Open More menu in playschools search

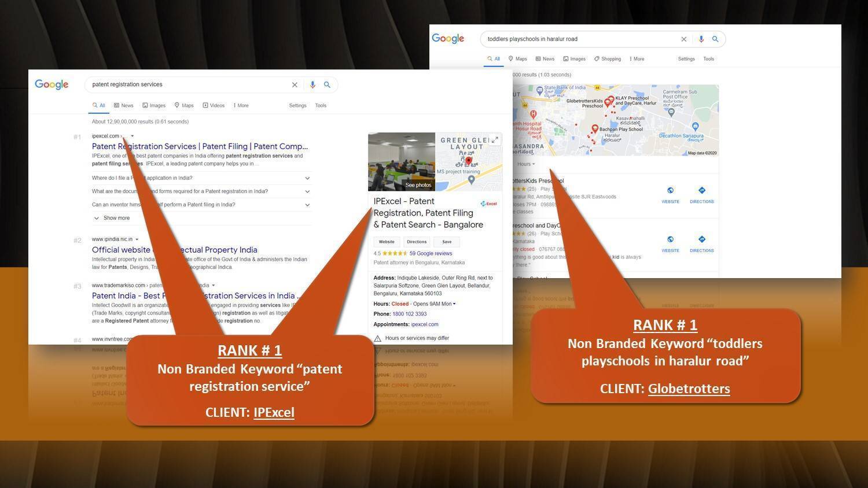(x=637, y=58)
